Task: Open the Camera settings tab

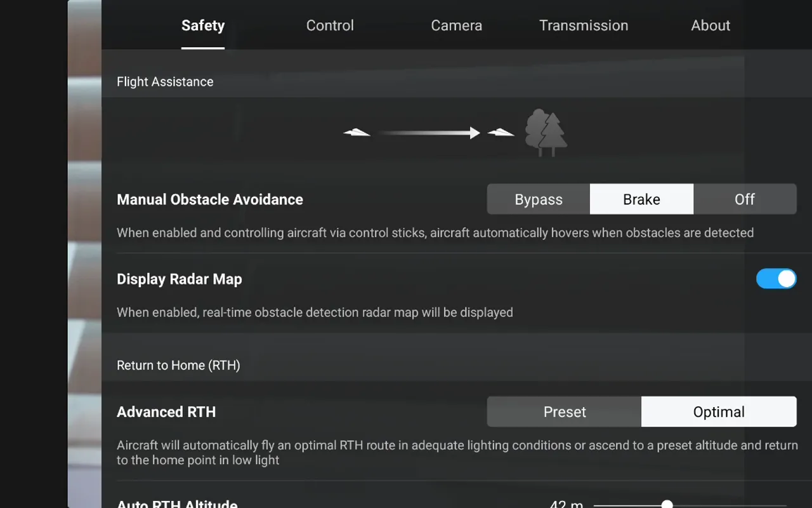Action: coord(456,25)
